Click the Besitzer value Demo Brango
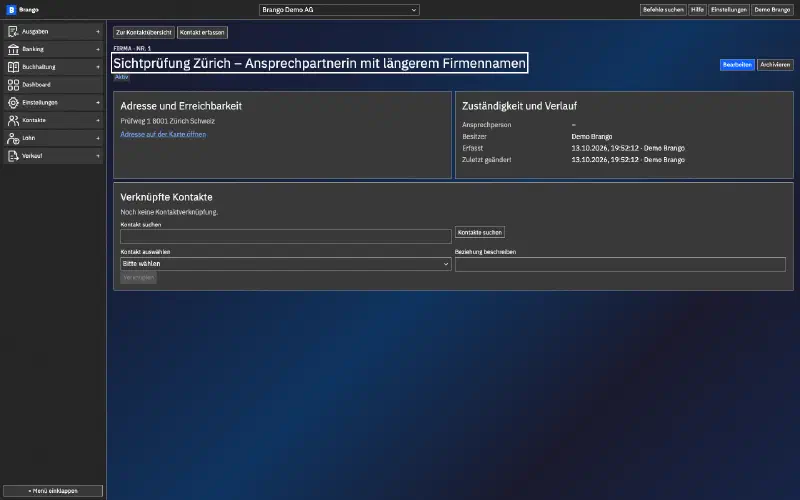This screenshot has height=500, width=800. (x=592, y=136)
